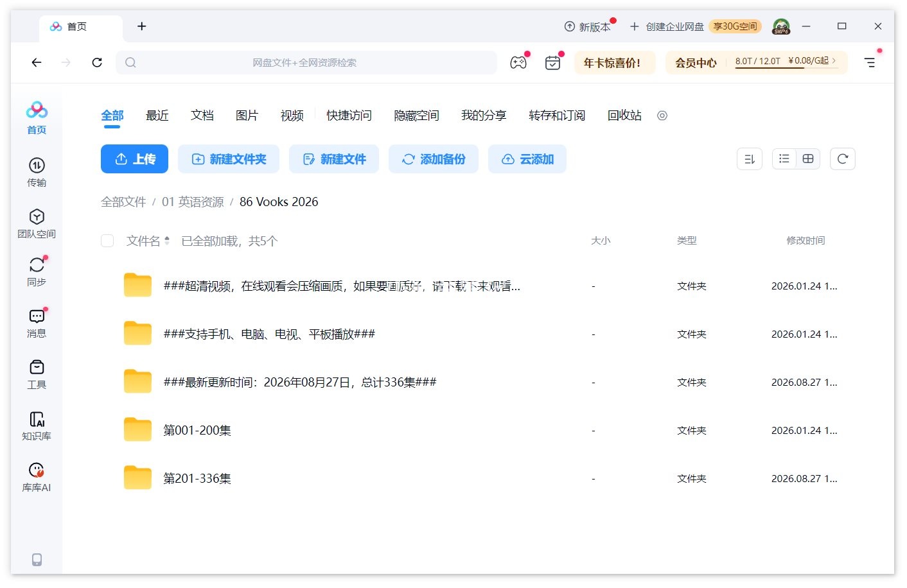Image resolution: width=907 pixels, height=588 pixels.
Task: Select the 首页 window tab
Action: coord(81,26)
